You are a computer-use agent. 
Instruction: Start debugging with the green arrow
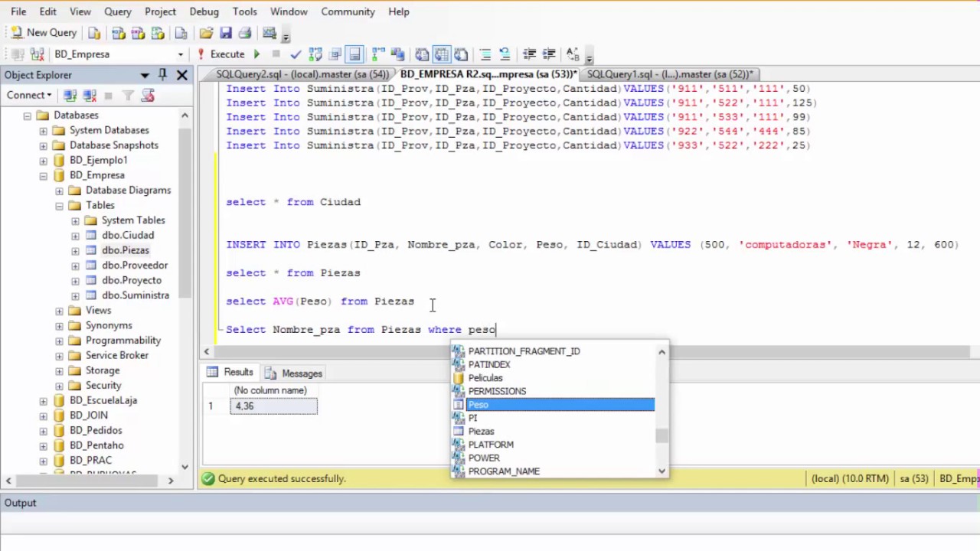256,54
